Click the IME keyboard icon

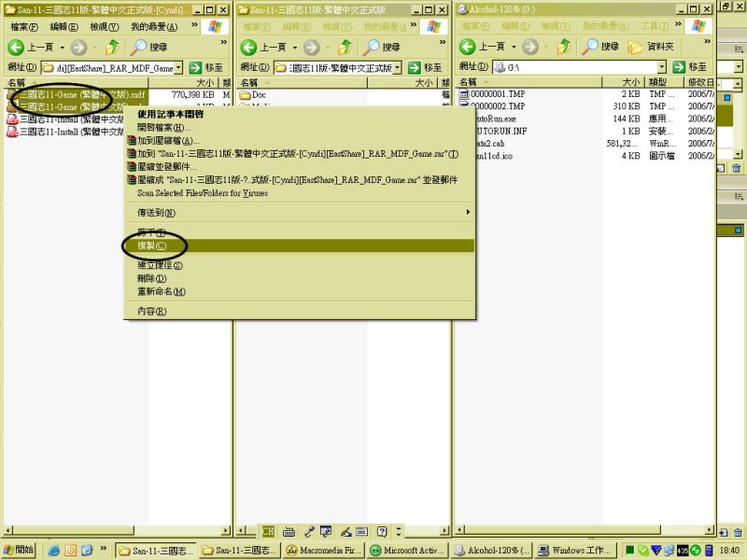click(x=289, y=531)
